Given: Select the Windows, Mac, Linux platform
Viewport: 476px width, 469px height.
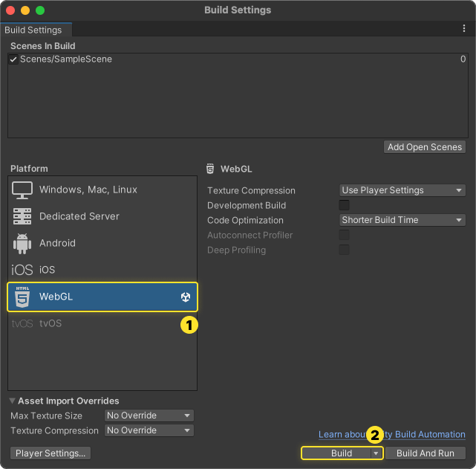Looking at the screenshot, I should [x=88, y=190].
